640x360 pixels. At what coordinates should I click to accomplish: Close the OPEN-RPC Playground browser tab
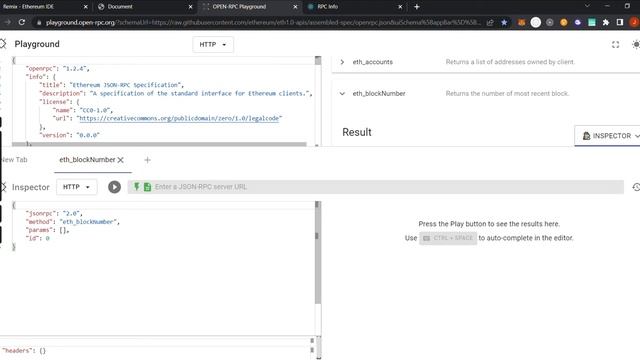point(295,7)
